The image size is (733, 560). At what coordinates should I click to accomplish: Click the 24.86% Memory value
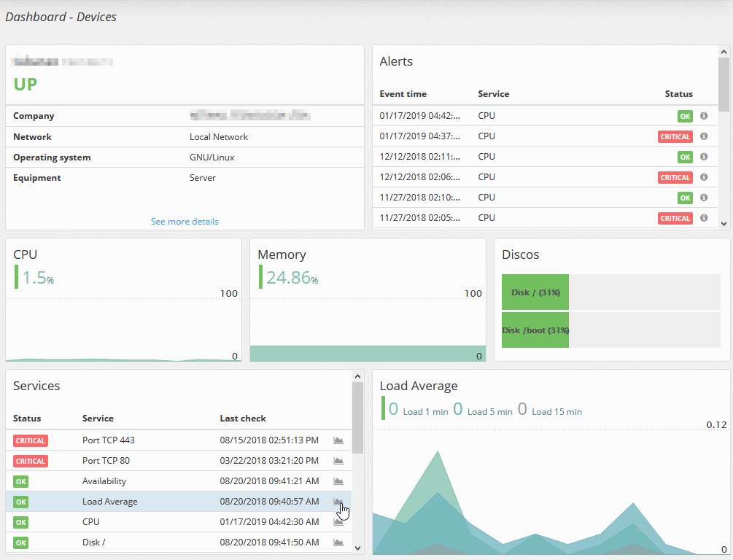(x=292, y=278)
